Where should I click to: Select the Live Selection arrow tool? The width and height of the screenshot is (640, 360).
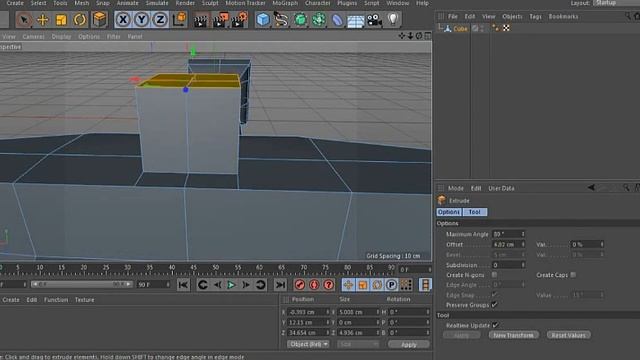[x=24, y=20]
